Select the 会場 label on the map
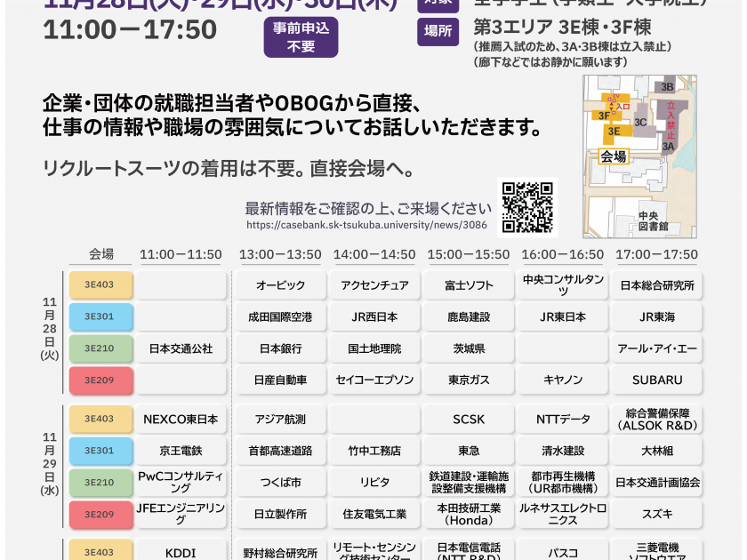The image size is (747, 560). point(614,156)
